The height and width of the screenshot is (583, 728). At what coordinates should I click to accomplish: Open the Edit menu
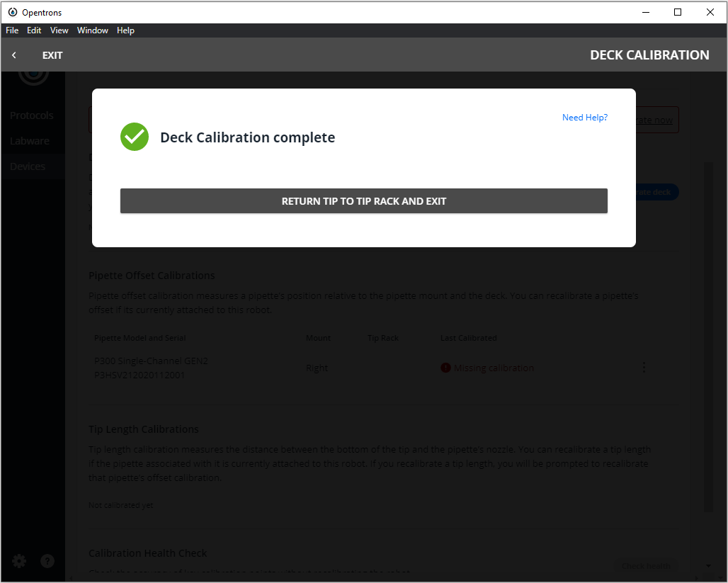tap(34, 30)
